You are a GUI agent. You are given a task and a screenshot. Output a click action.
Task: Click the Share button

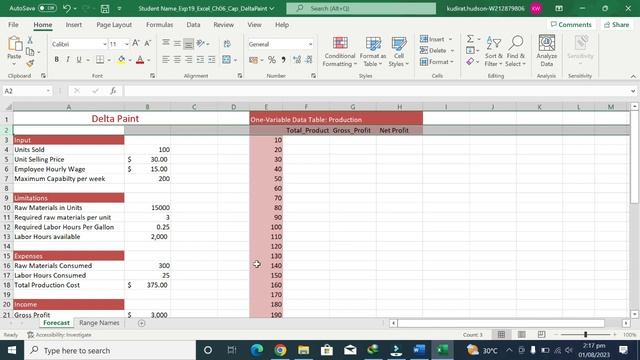[x=617, y=24]
